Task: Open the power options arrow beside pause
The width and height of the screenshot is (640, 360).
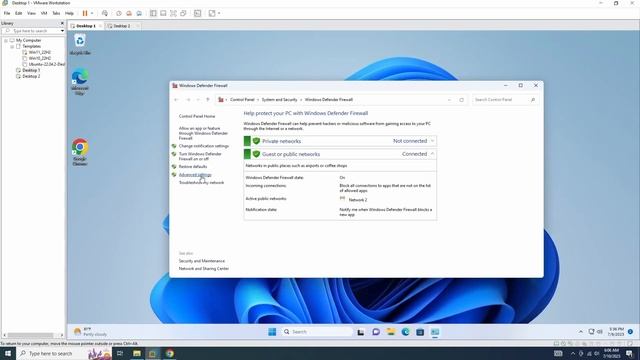Action: pyautogui.click(x=92, y=13)
